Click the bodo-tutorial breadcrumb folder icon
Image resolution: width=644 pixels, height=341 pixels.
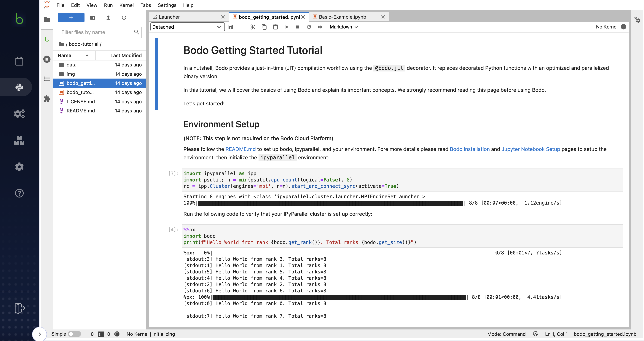[61, 44]
